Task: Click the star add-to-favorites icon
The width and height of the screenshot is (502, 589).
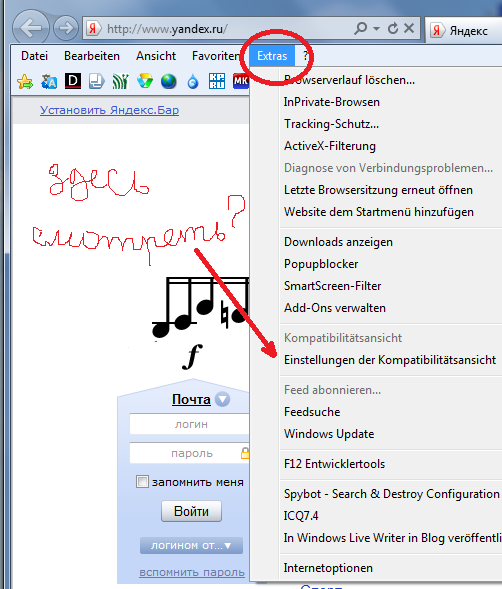Action: click(x=25, y=82)
